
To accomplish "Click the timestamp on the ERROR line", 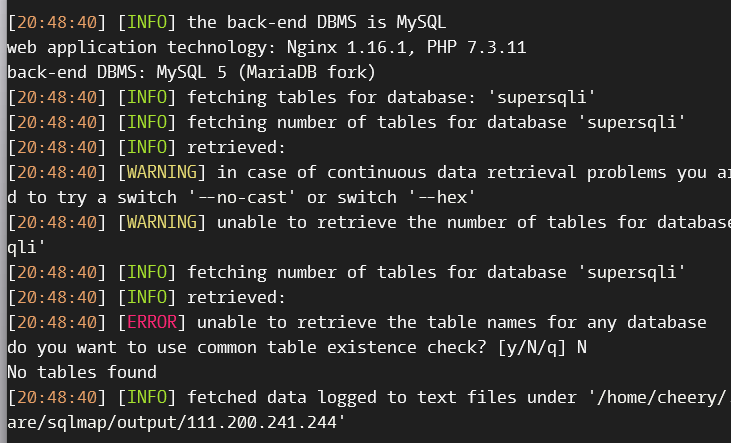I will pos(57,322).
